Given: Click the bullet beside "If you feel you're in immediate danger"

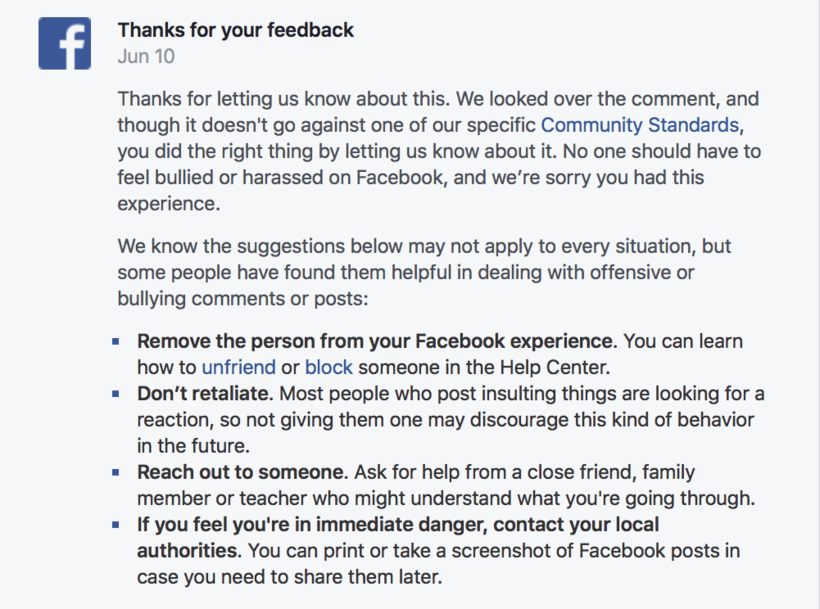Looking at the screenshot, I should (116, 523).
